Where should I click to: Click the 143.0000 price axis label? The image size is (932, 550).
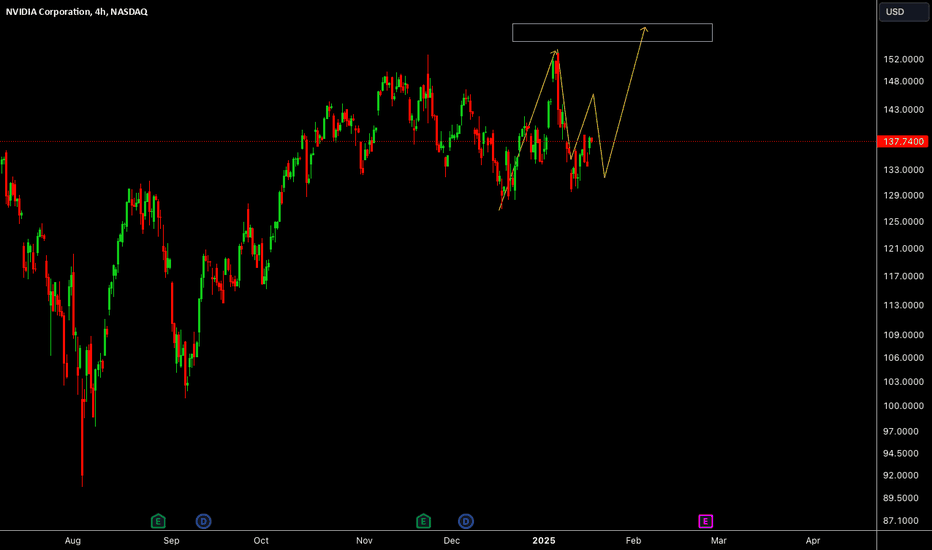[x=903, y=110]
